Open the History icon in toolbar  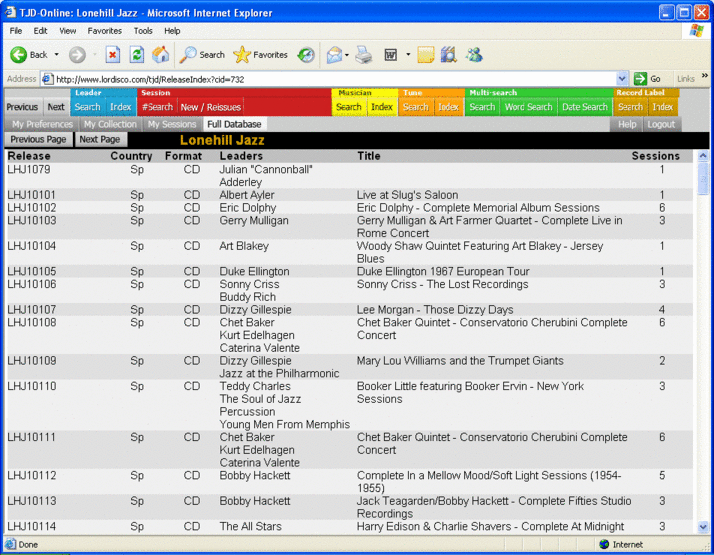click(306, 55)
